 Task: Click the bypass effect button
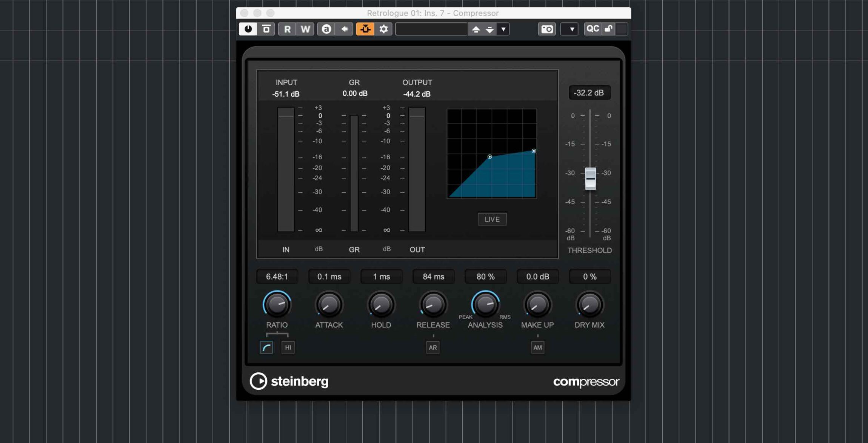point(266,29)
